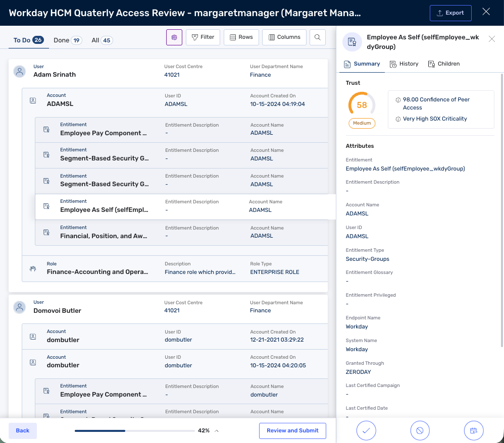Revoke access with the circle-slash icon
This screenshot has height=443, width=504.
420,430
